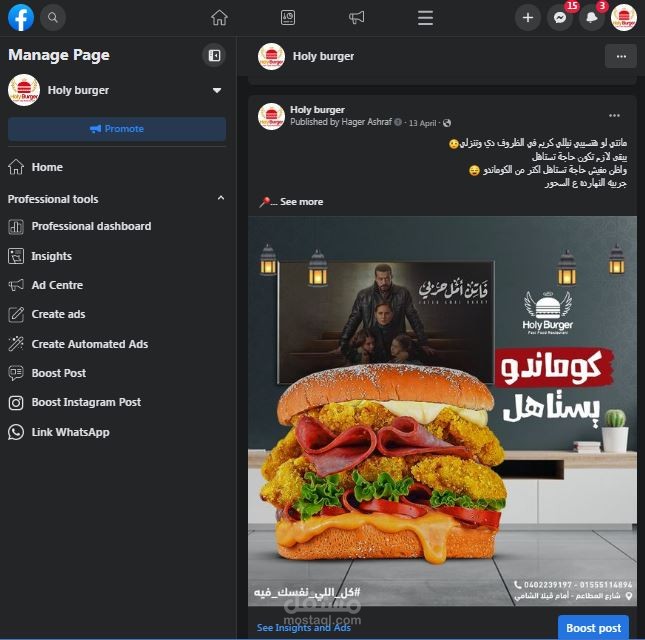Image resolution: width=645 pixels, height=640 pixels.
Task: Open the search magnifier button
Action: click(x=53, y=18)
